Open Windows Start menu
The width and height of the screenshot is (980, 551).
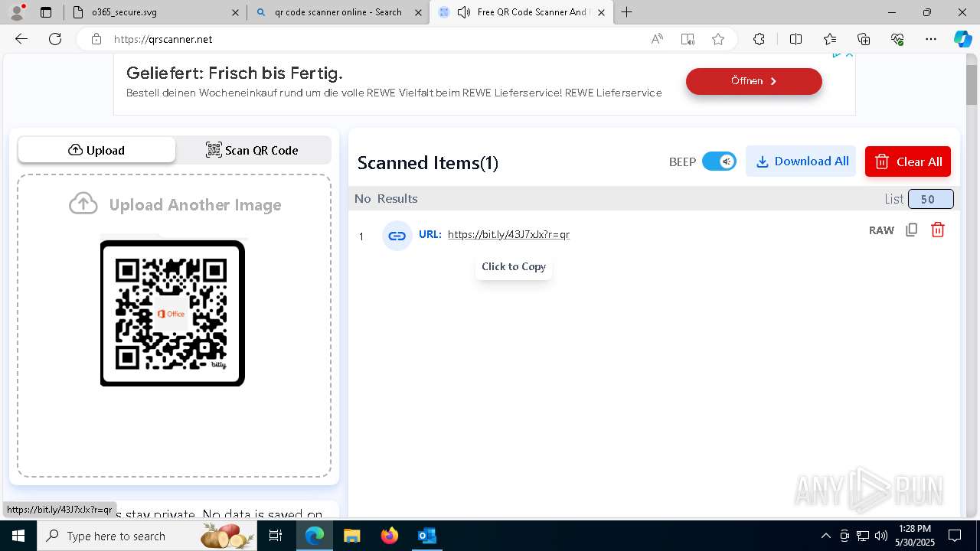(x=18, y=536)
